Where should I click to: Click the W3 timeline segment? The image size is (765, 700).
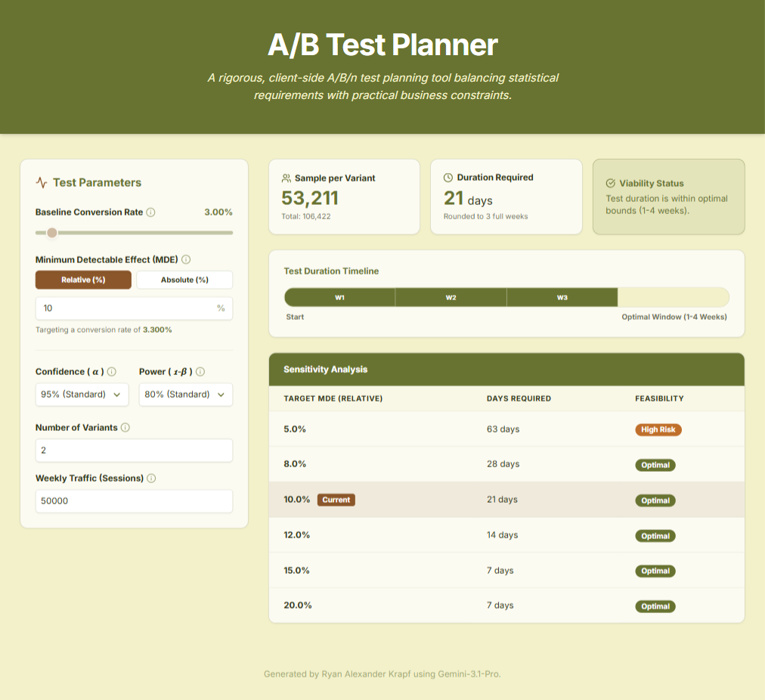click(562, 298)
